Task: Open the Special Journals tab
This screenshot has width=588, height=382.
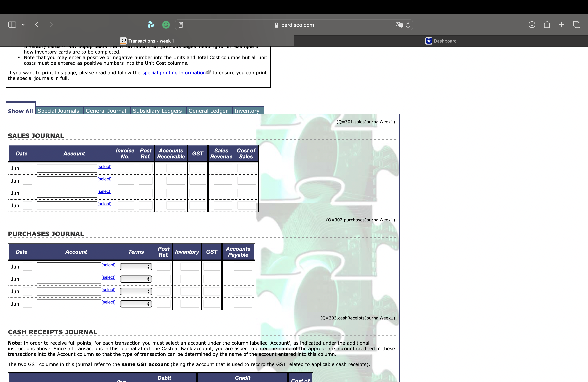Action: [x=59, y=110]
